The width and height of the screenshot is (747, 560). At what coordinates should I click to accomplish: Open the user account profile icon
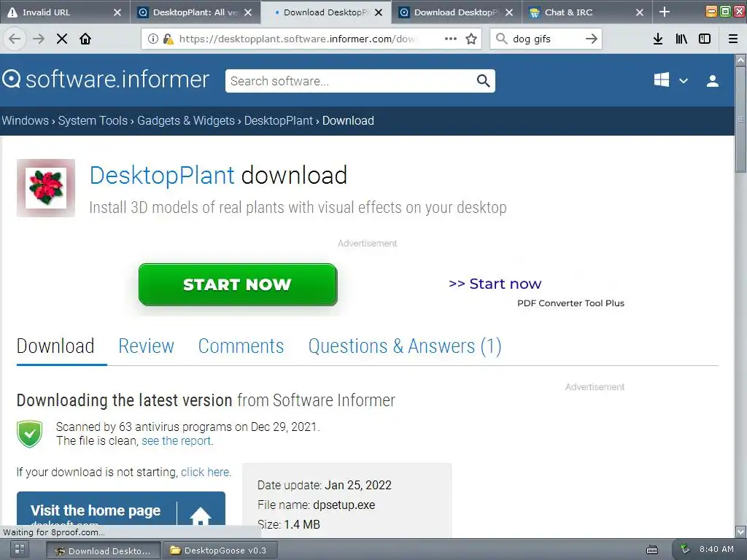(x=713, y=81)
